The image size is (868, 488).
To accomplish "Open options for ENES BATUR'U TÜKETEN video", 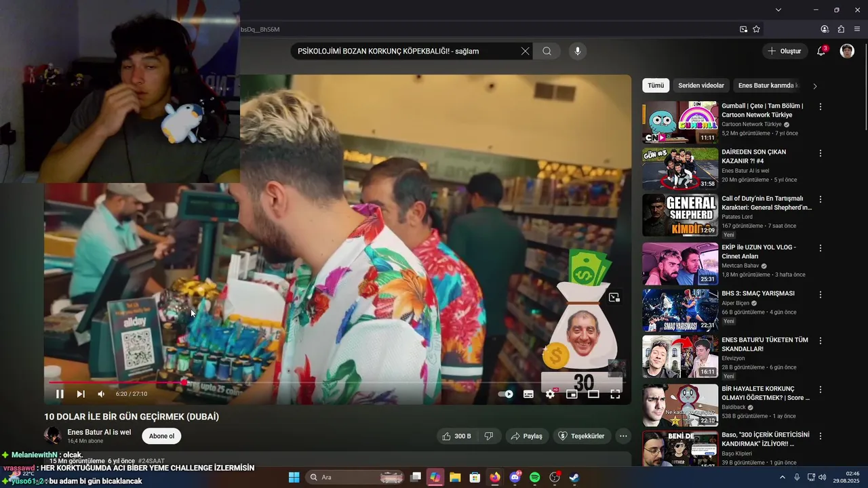I will (x=821, y=341).
